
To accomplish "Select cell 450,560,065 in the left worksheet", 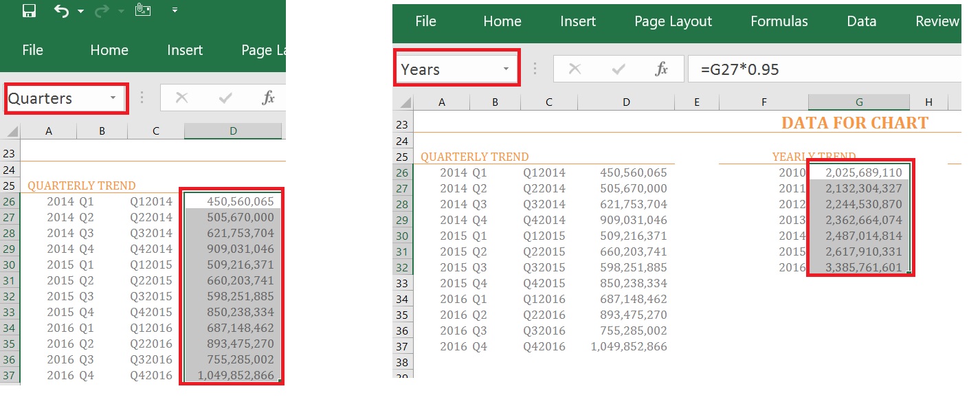I will click(233, 202).
